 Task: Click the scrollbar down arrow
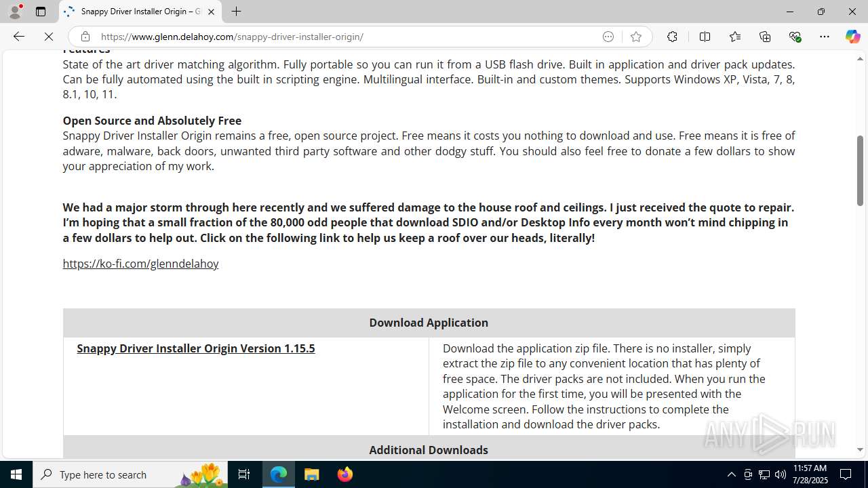[x=860, y=449]
